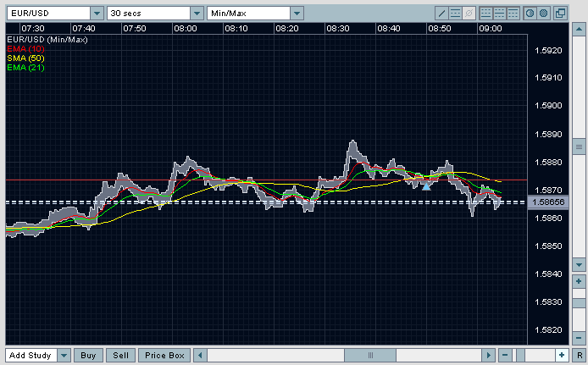
Task: Toggle the Price Box button
Action: pos(164,355)
